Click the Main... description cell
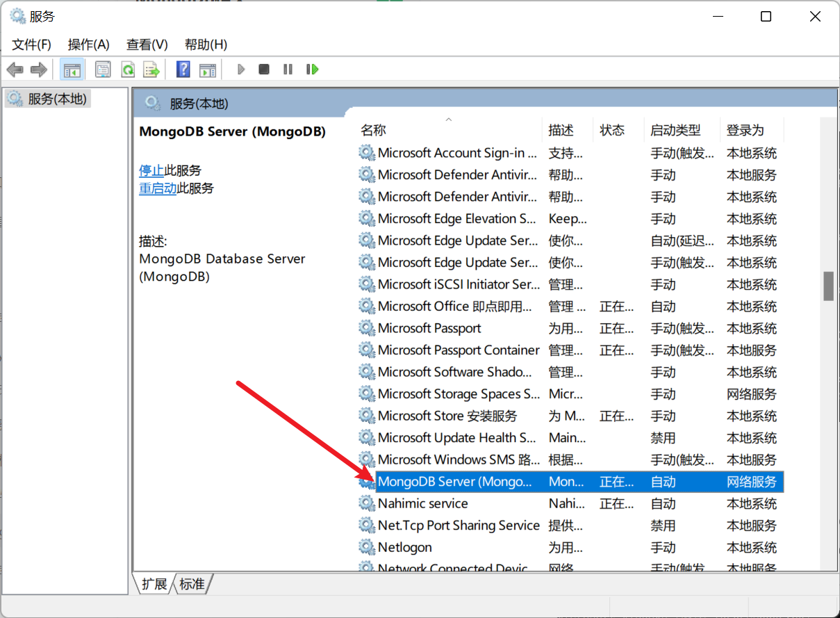Screen dimensions: 840x618 pos(568,438)
